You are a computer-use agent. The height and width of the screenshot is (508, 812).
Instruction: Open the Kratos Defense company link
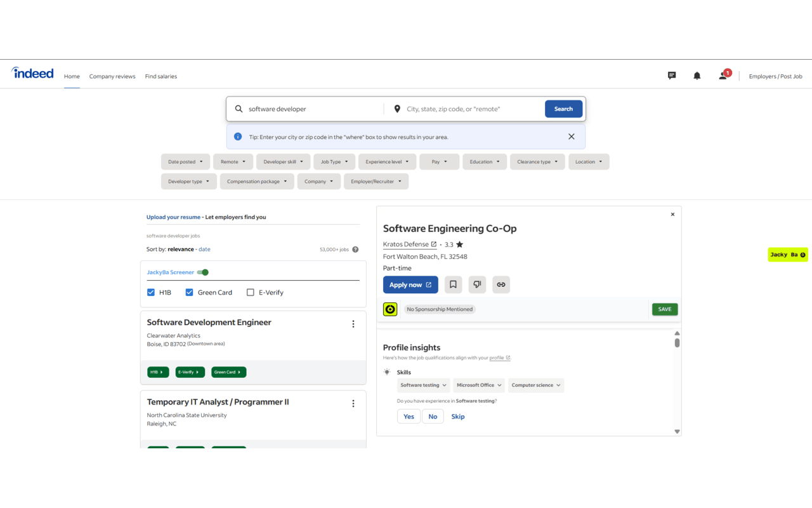410,244
